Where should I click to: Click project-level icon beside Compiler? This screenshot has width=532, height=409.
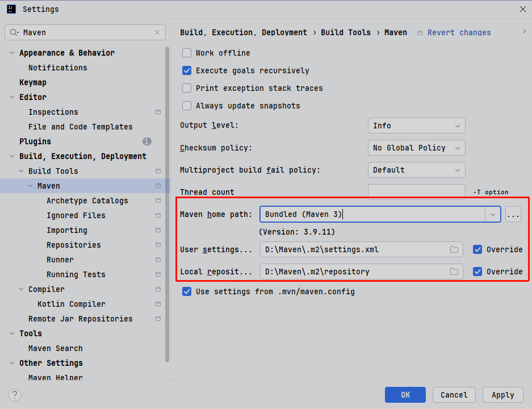[x=158, y=289]
